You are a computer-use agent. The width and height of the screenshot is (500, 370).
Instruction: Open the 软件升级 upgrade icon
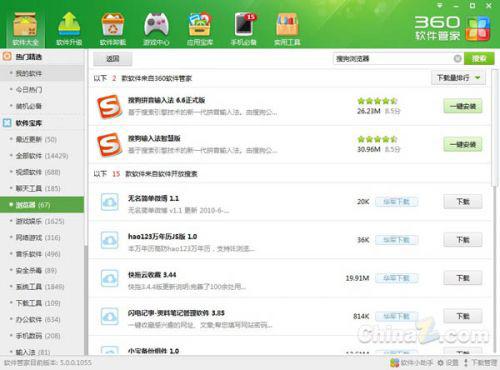pos(69,29)
